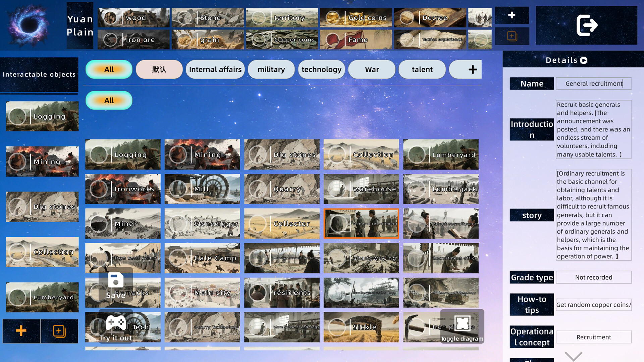Switch to the military category tab

[x=271, y=69]
